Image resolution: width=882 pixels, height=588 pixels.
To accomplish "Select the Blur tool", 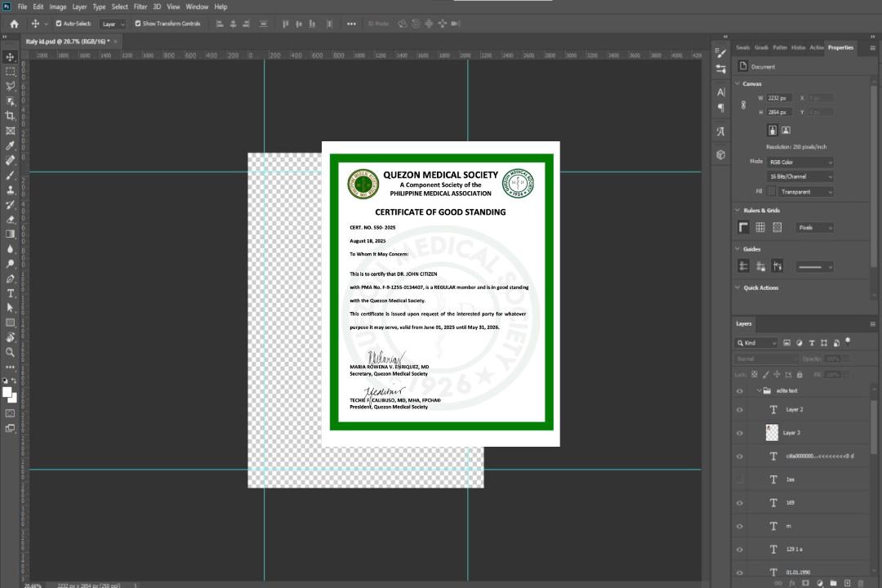I will (10, 249).
